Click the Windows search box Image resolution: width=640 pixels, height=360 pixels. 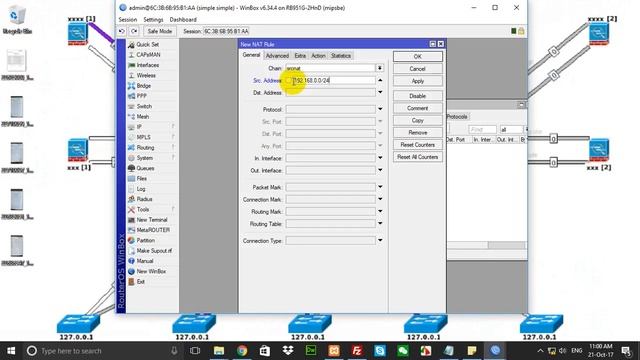(101, 351)
